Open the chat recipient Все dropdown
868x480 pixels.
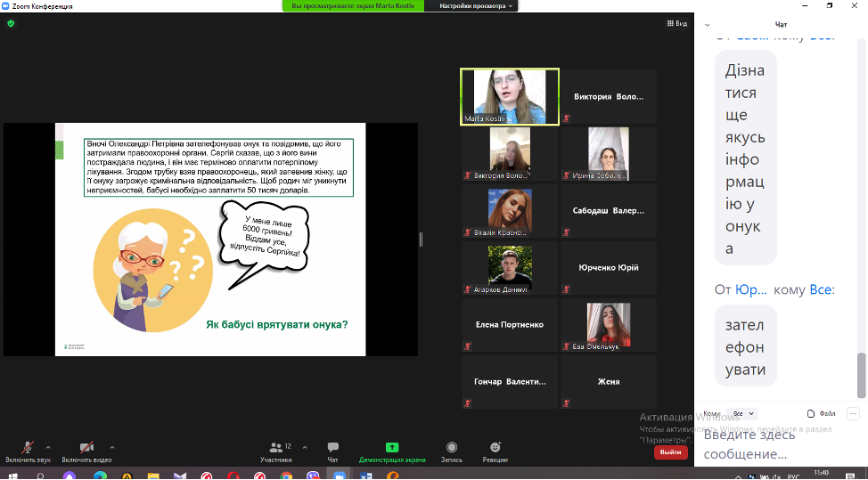click(742, 413)
